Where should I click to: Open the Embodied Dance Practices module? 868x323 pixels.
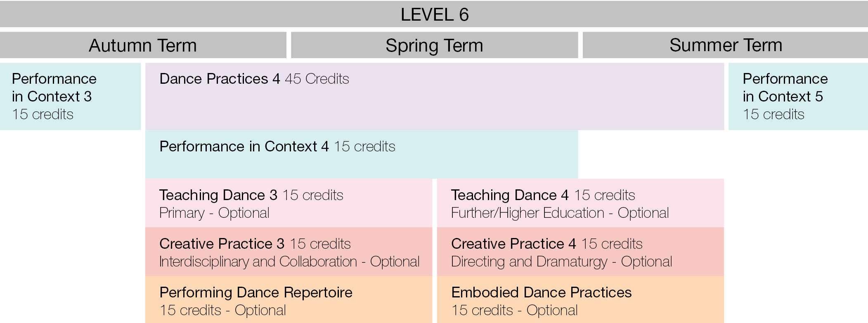[580, 300]
